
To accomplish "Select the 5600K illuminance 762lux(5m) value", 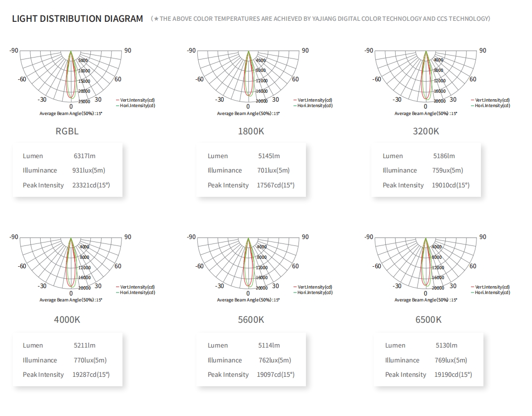I will pyautogui.click(x=275, y=360).
